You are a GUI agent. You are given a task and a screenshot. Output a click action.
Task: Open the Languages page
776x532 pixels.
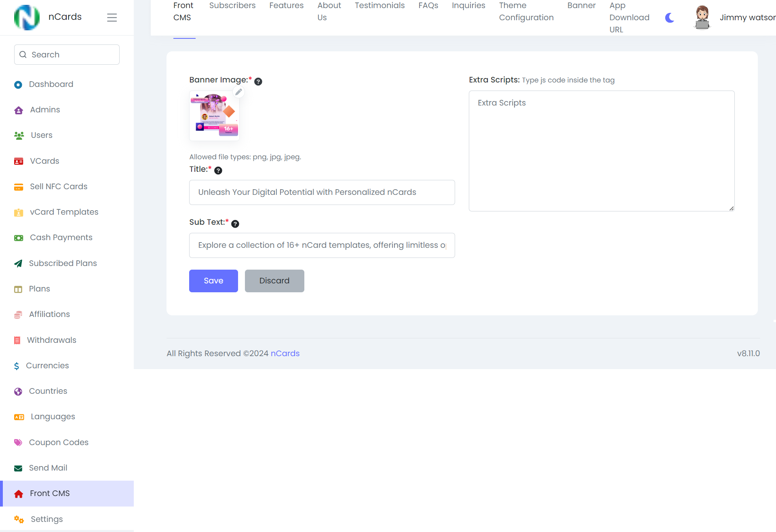coord(52,416)
